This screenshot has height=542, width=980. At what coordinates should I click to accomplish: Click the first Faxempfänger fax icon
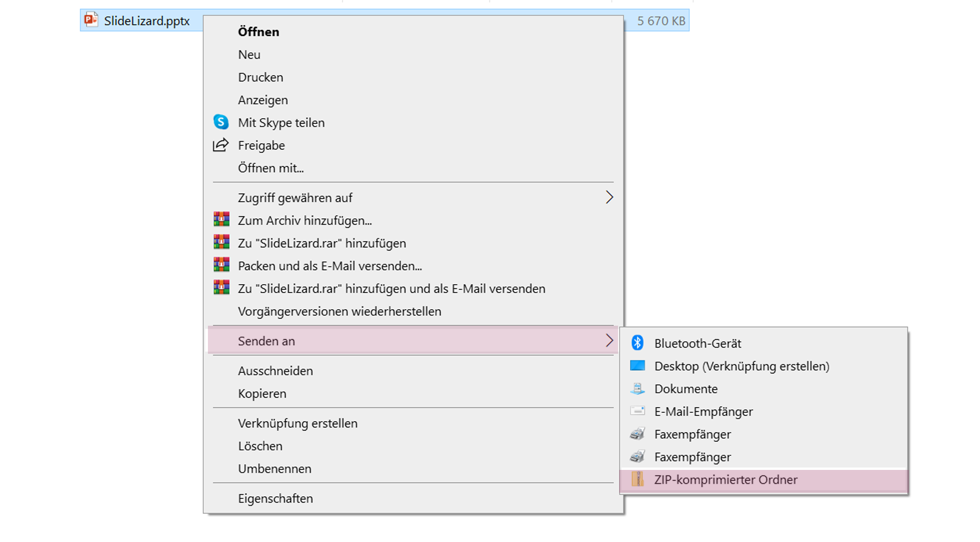coord(637,434)
